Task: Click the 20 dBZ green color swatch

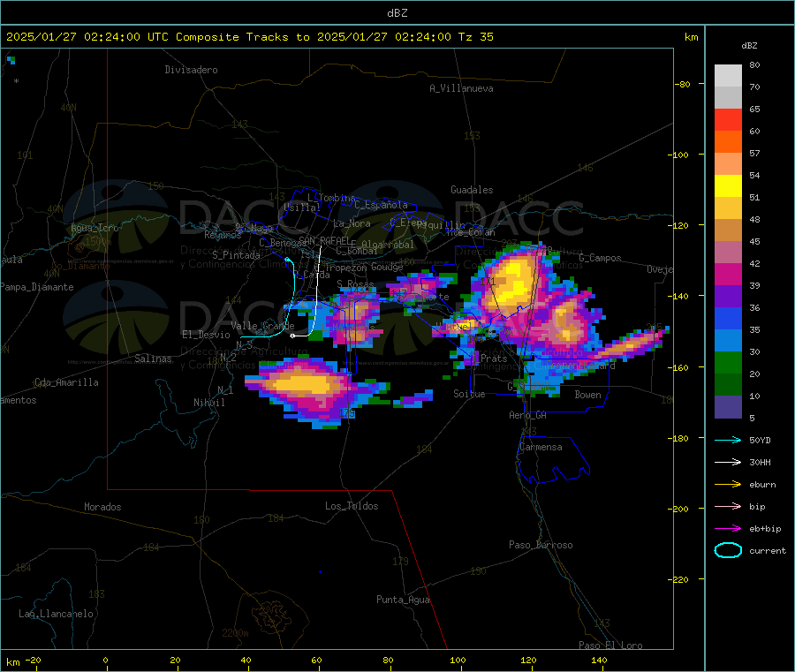Action: coord(728,362)
